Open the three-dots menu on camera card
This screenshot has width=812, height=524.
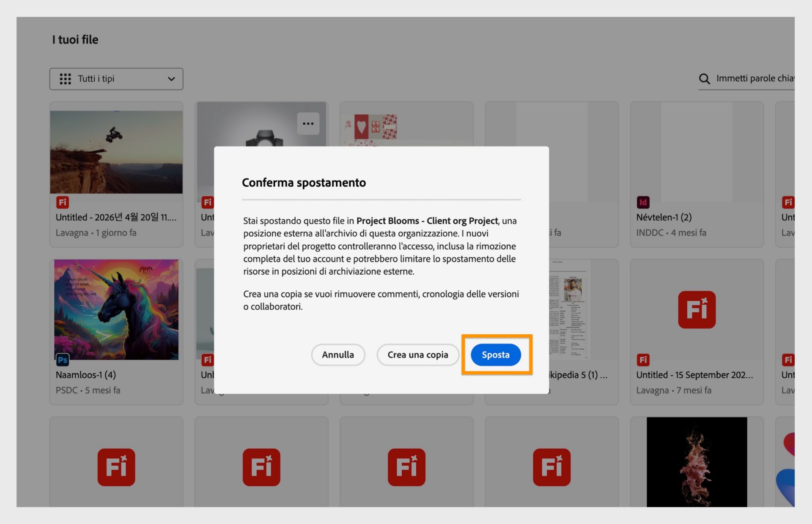308,123
